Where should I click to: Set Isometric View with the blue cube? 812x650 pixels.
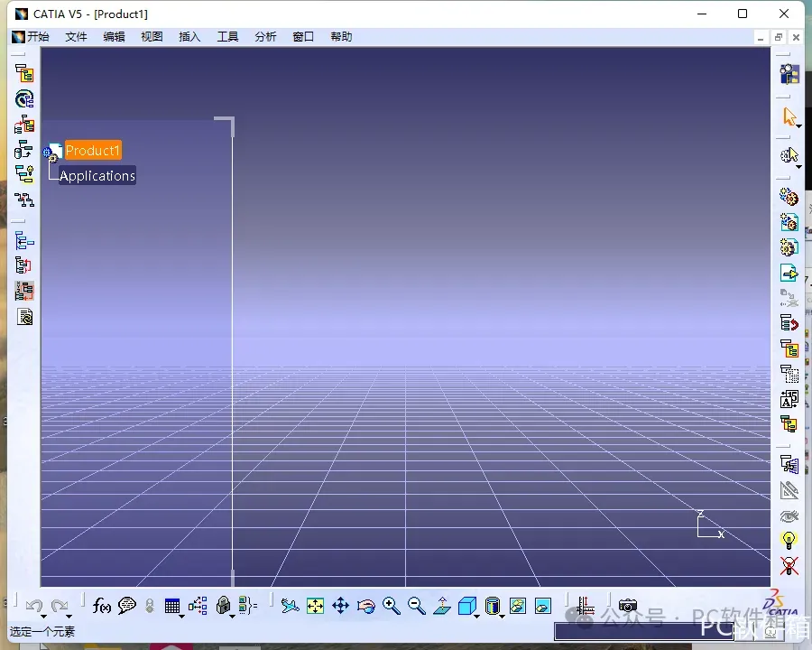(x=467, y=606)
